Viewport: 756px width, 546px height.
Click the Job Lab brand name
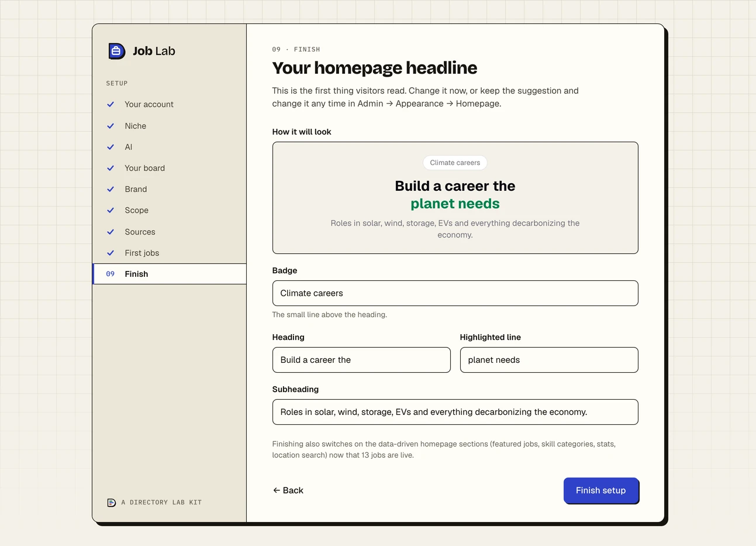pyautogui.click(x=154, y=51)
